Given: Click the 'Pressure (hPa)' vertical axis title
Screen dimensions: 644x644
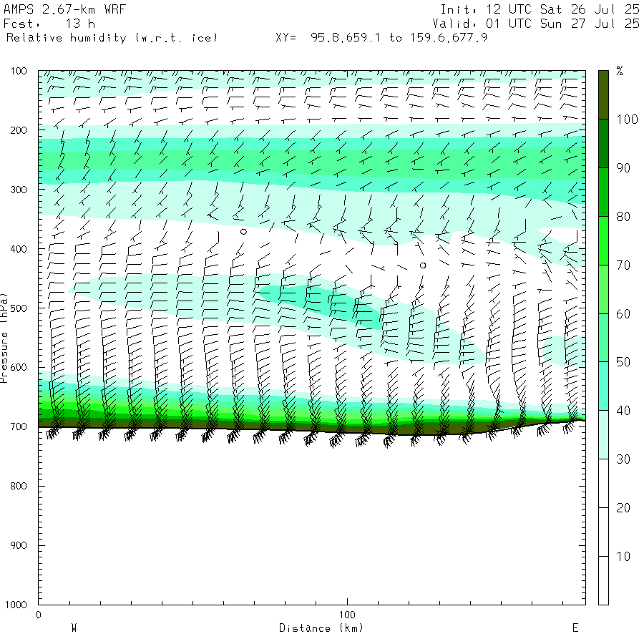Looking at the screenshot, I should (4, 338).
